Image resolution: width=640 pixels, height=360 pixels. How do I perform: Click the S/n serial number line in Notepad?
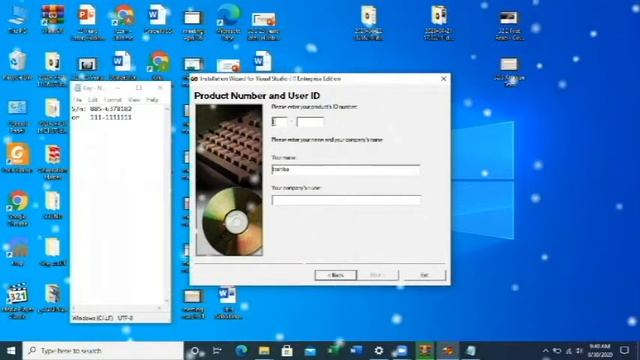(102, 109)
